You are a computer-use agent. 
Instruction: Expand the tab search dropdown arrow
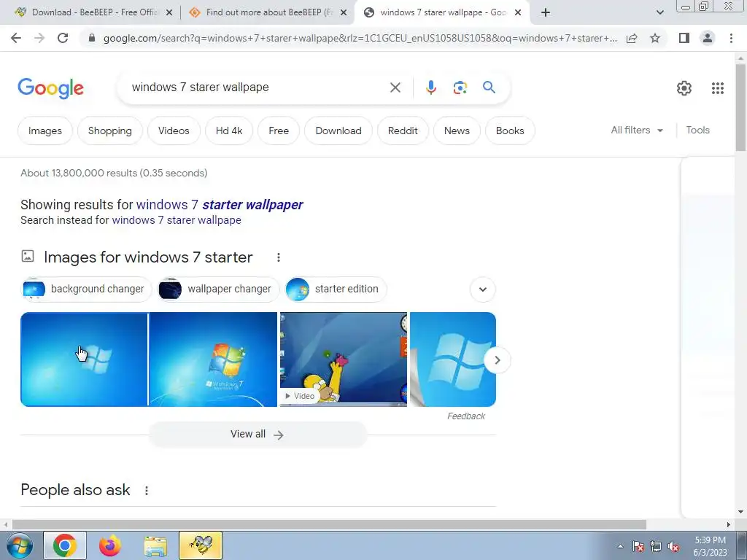[659, 12]
